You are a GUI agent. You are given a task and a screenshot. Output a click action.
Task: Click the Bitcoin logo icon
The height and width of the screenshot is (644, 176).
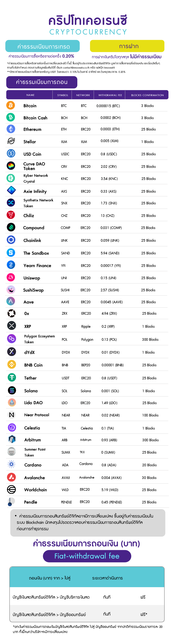coord(10,105)
